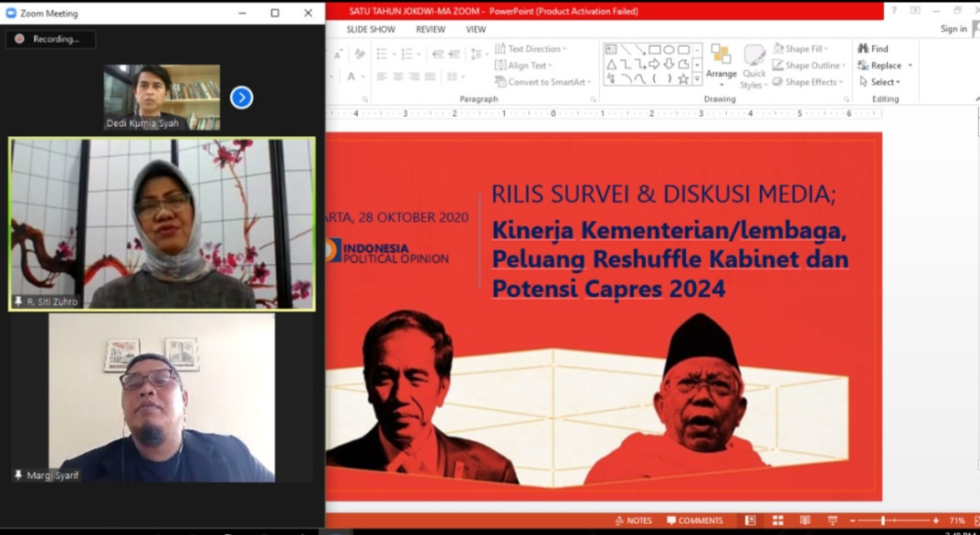Switch to Slide Sorter view icon
Image resolution: width=980 pixels, height=535 pixels.
point(778,520)
